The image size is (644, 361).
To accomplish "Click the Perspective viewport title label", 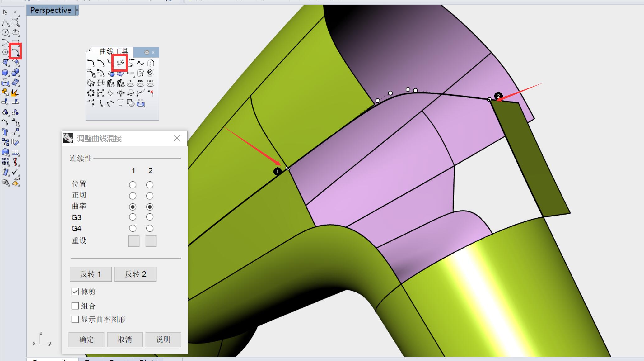I will click(x=51, y=10).
